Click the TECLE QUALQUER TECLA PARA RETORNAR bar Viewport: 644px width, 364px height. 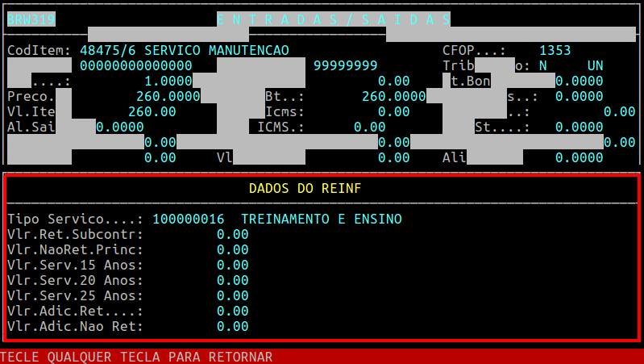[x=137, y=357]
